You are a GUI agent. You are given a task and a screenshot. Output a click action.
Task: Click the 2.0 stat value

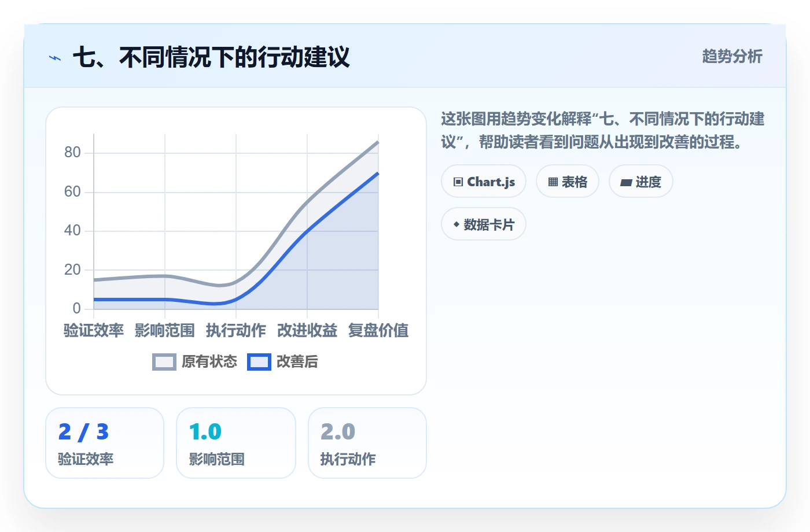tap(338, 432)
